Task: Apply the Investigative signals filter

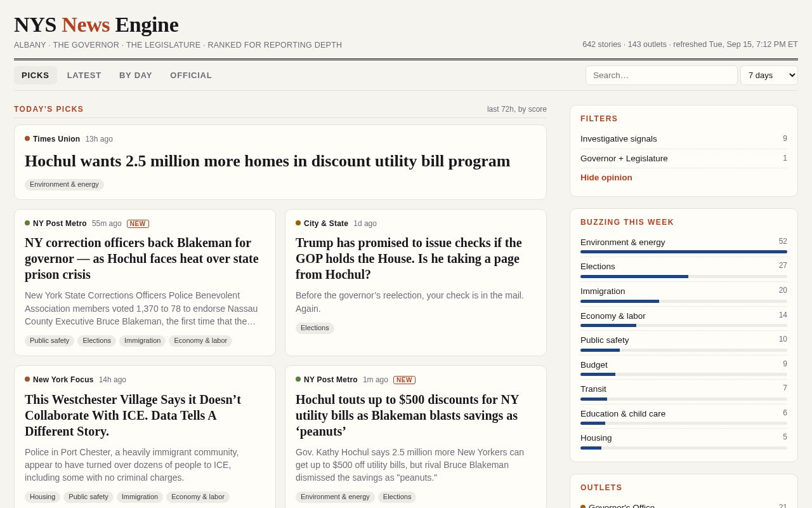Action: point(684,138)
